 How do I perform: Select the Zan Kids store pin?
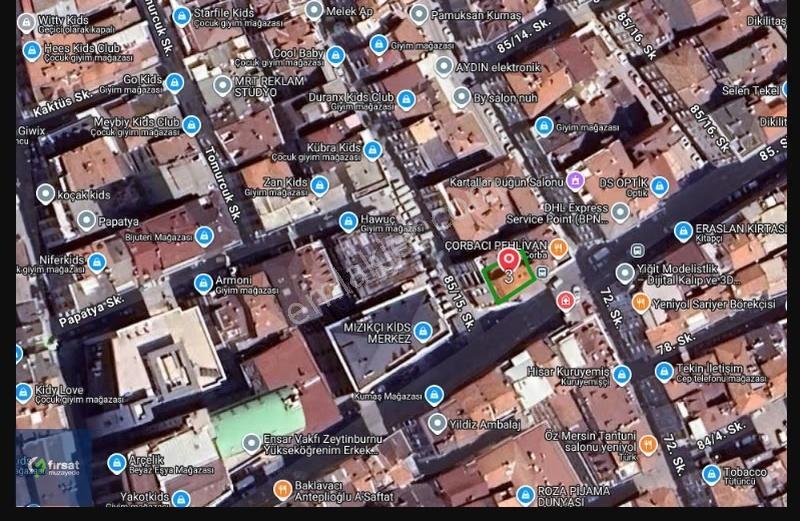[x=319, y=186]
